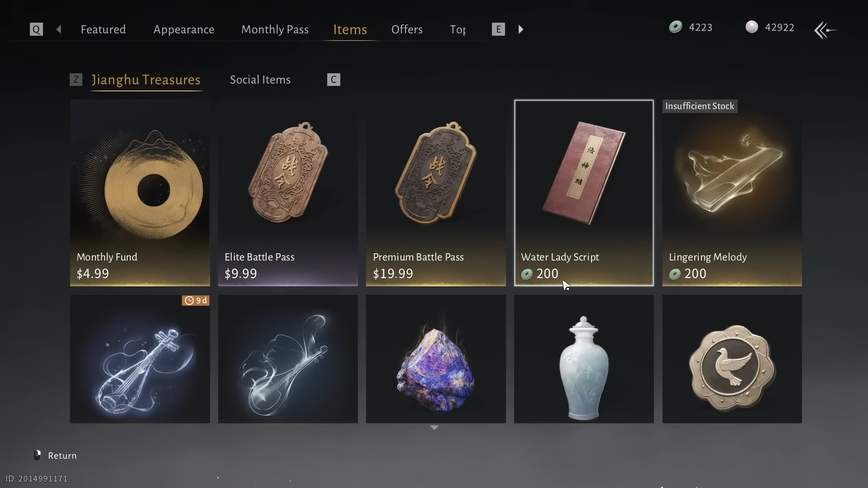This screenshot has height=488, width=868.
Task: Click the E key next-tab icon
Action: click(x=498, y=29)
